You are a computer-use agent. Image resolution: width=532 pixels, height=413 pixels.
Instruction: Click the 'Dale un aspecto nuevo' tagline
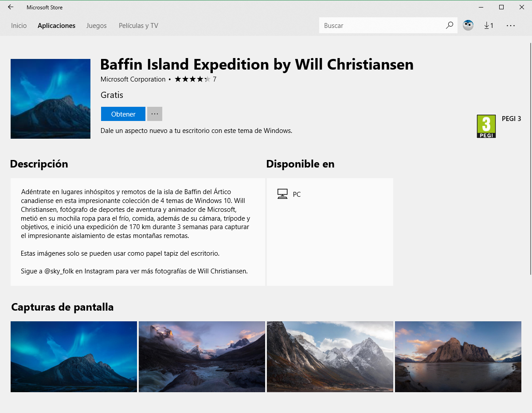click(196, 131)
